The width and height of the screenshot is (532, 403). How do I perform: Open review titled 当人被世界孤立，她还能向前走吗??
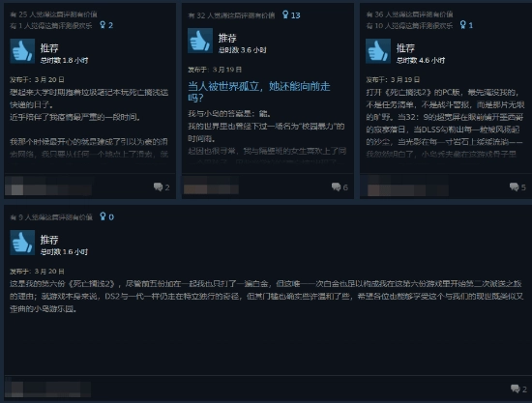tap(259, 92)
